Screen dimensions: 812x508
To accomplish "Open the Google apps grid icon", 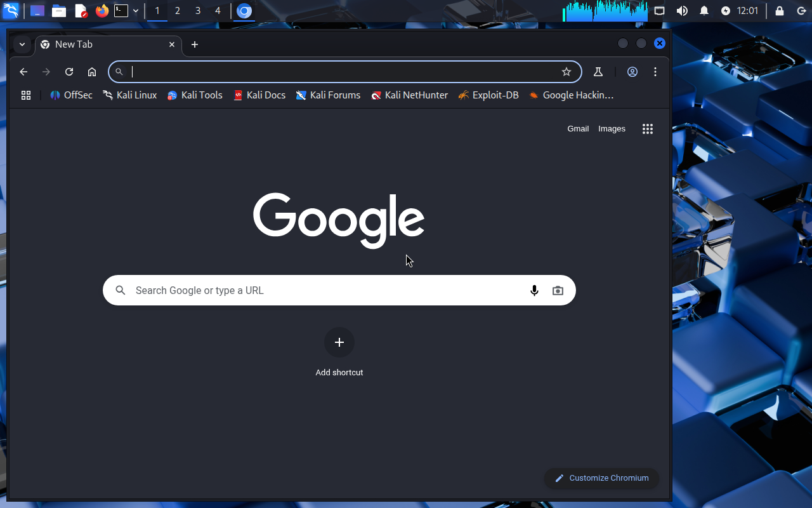I will (648, 129).
